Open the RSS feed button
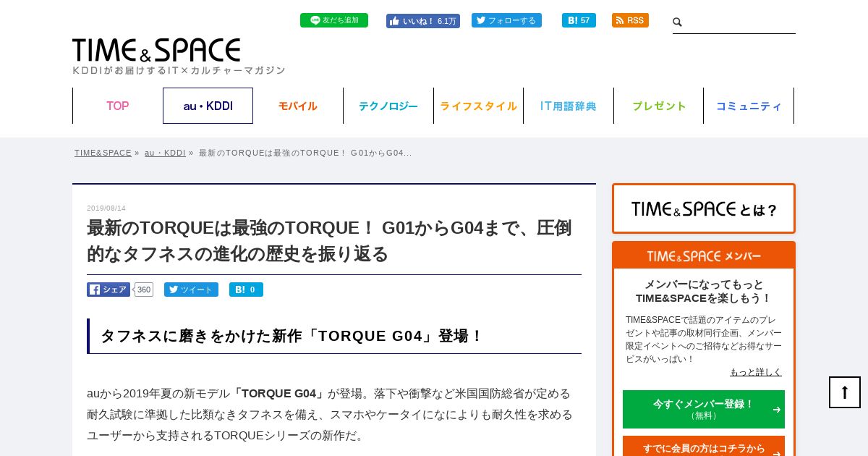 coord(630,20)
